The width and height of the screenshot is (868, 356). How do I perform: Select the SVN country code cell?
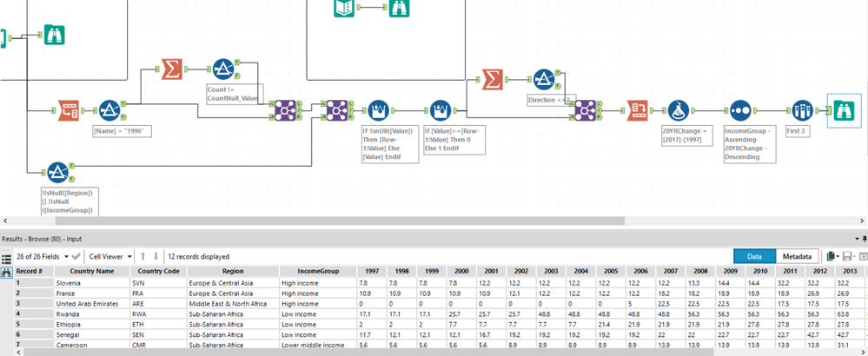[x=159, y=282]
